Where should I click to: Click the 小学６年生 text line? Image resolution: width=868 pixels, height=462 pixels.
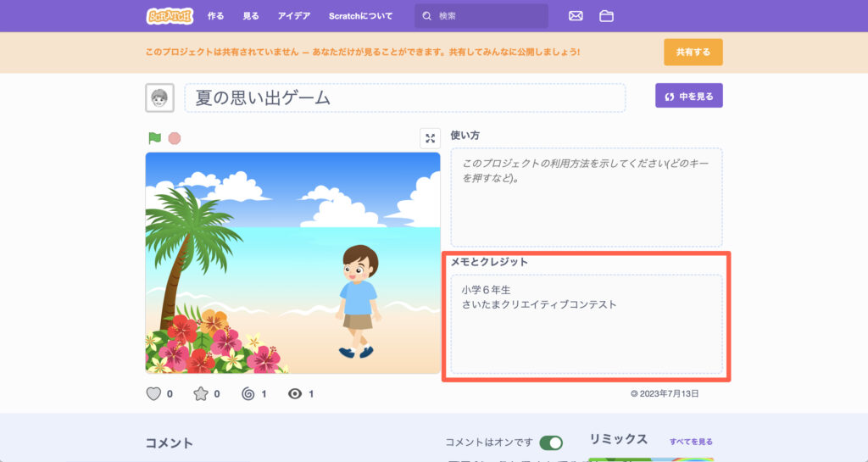[x=486, y=290]
